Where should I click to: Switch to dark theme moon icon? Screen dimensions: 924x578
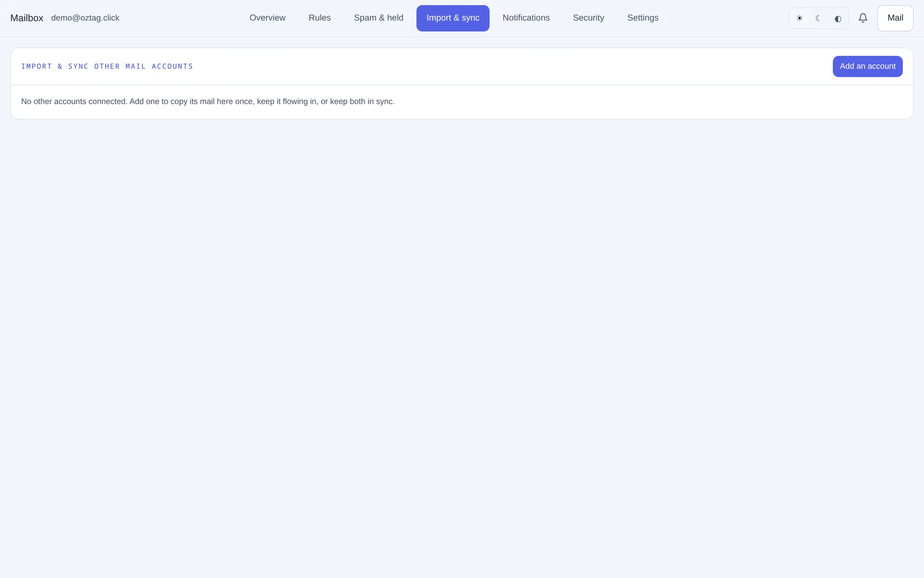tap(818, 18)
